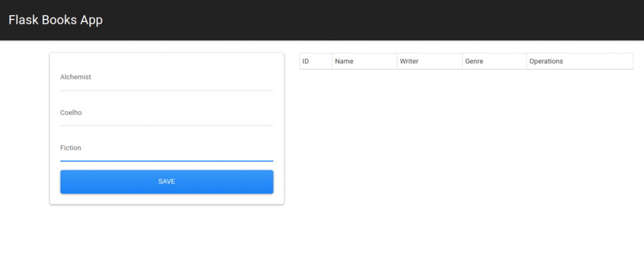The image size is (644, 264).
Task: Select the Name column header
Action: coord(364,61)
